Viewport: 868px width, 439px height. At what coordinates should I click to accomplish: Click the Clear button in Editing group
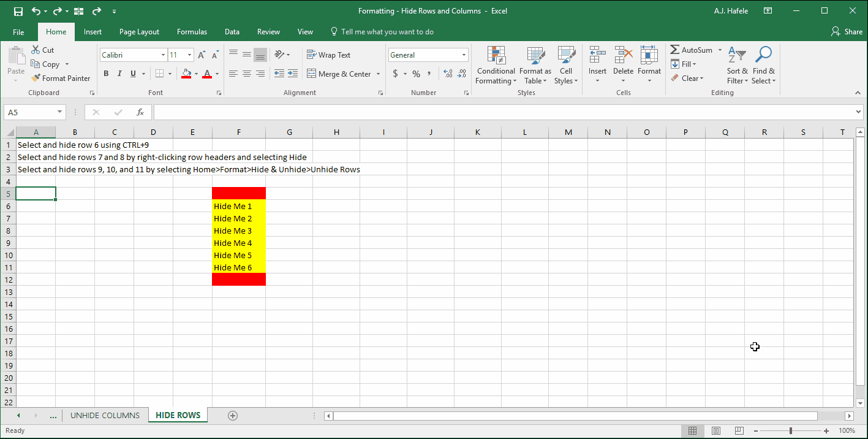point(687,78)
